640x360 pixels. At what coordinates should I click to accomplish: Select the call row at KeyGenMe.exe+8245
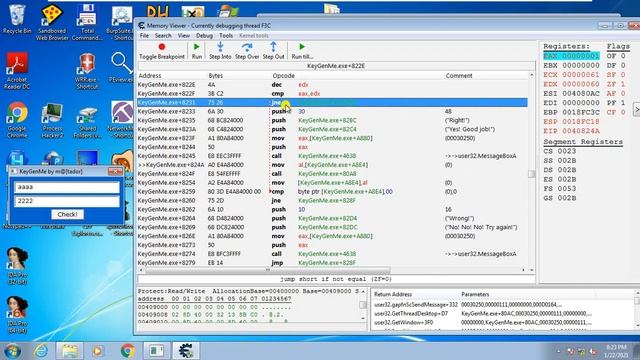click(x=332, y=156)
